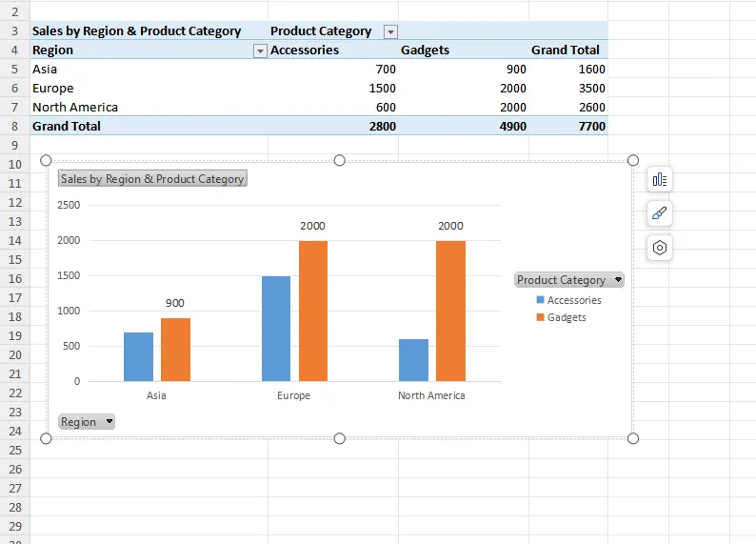Screen dimensions: 756x544
Task: Open the Region filter dropdown in cell header
Action: 260,50
